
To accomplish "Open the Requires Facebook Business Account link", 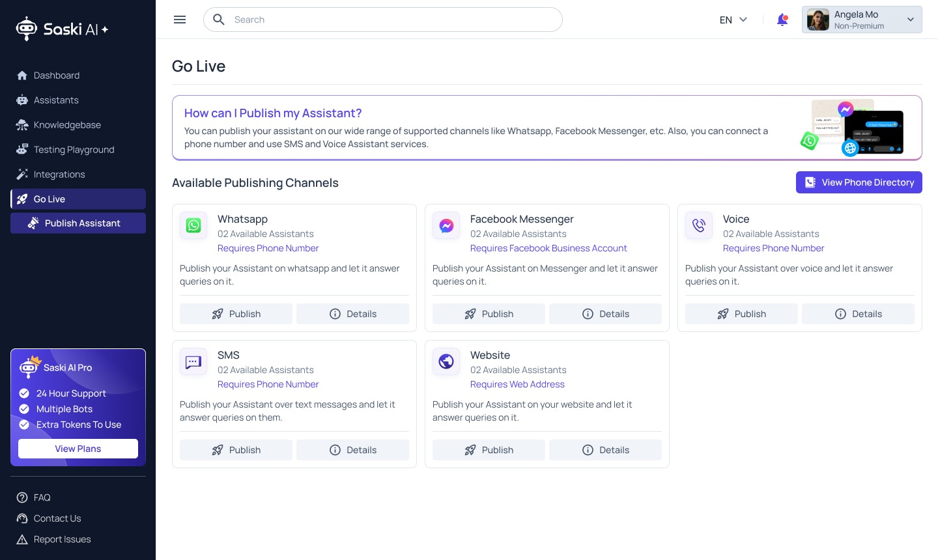I will (x=548, y=248).
